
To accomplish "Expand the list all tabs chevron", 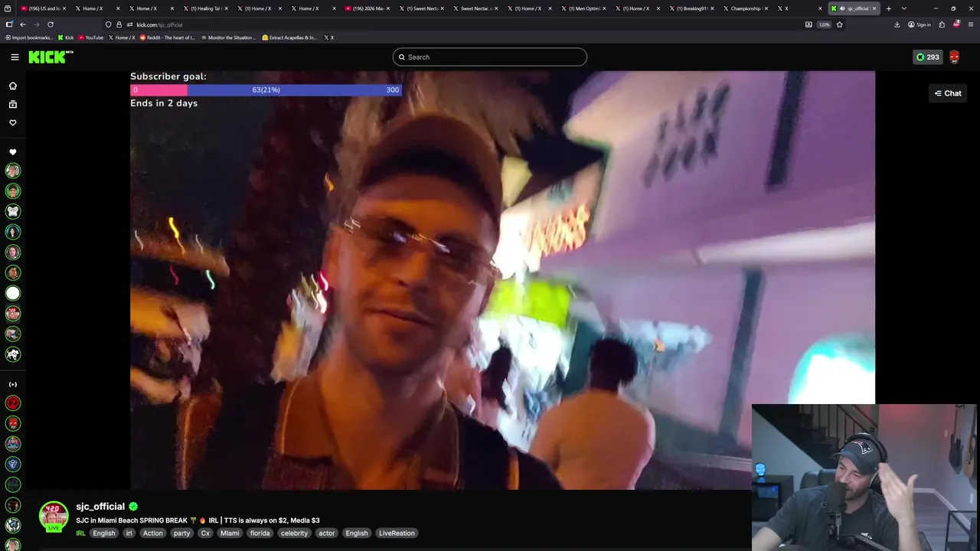I will [904, 8].
